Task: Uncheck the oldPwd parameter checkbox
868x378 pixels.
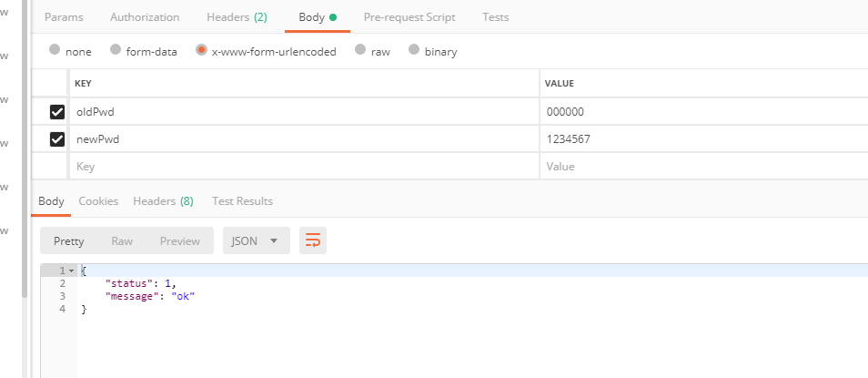Action: (x=57, y=112)
